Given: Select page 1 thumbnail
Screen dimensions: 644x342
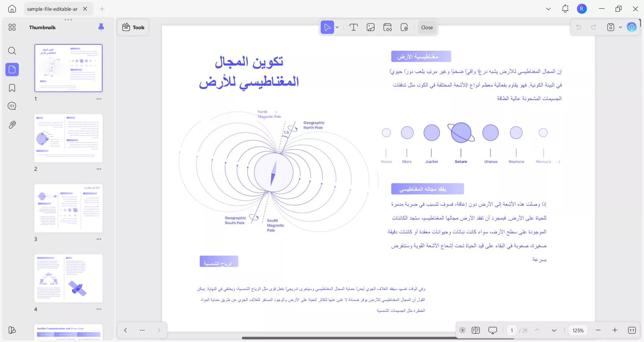Looking at the screenshot, I should click(68, 68).
